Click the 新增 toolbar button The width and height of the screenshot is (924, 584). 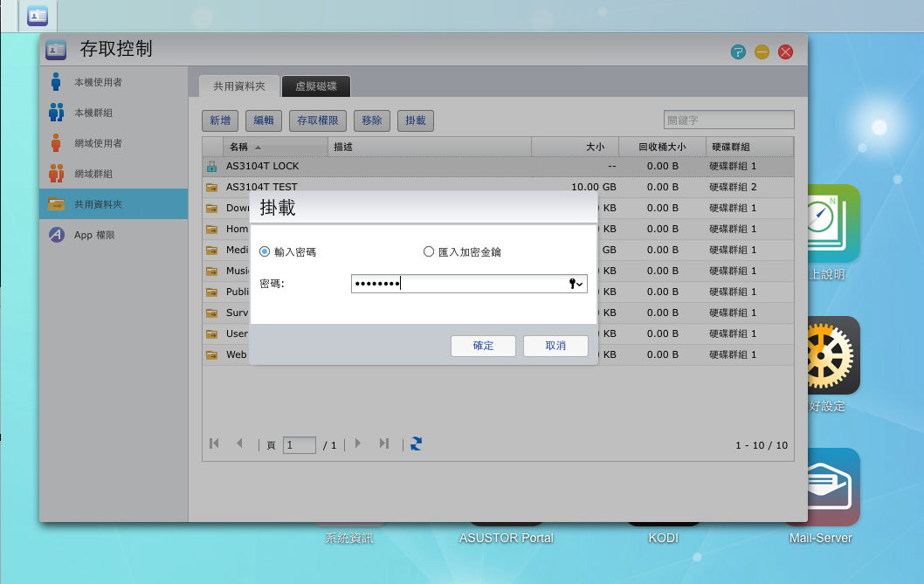coord(220,120)
